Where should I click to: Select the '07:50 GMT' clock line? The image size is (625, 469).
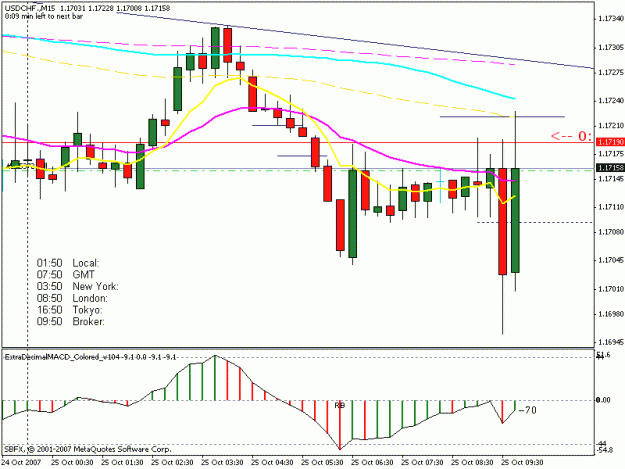click(66, 275)
